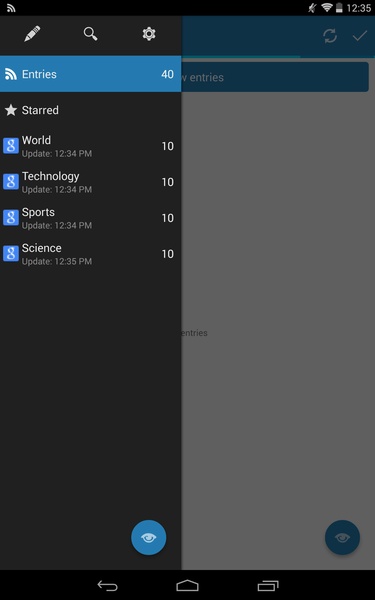Tap the battery status icon
Image resolution: width=375 pixels, height=600 pixels.
pos(339,8)
